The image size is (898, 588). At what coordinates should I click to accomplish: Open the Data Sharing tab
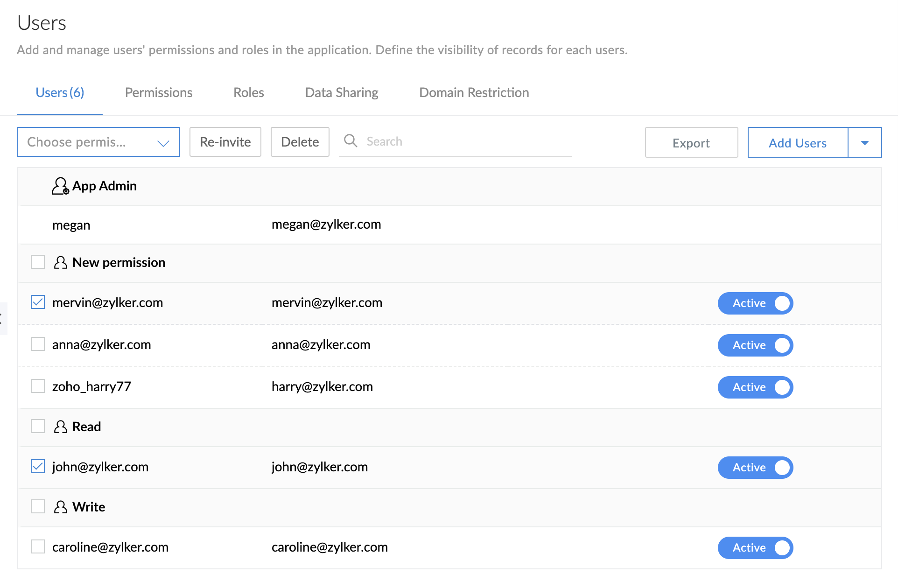(342, 92)
